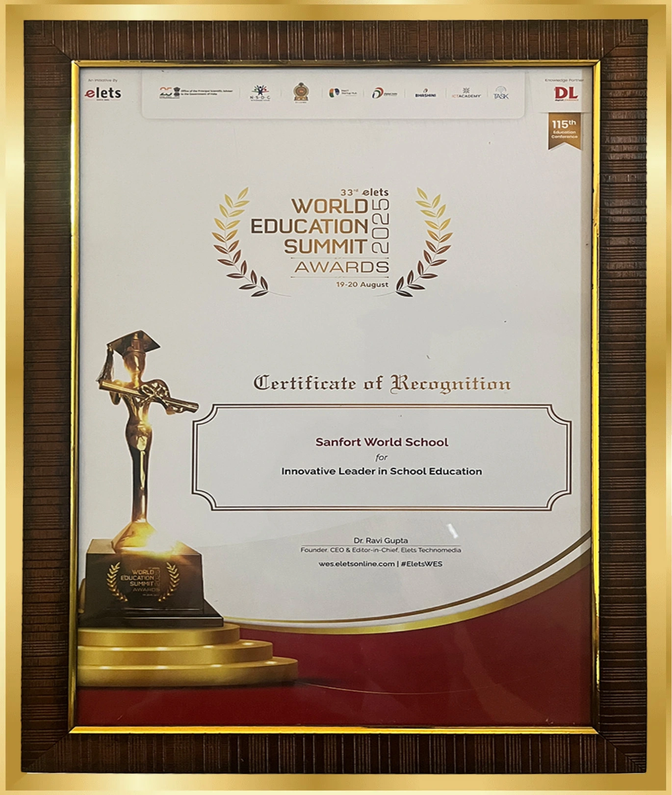Open the wes.eletsonline.com link
This screenshot has height=795, width=672.
coord(357,564)
